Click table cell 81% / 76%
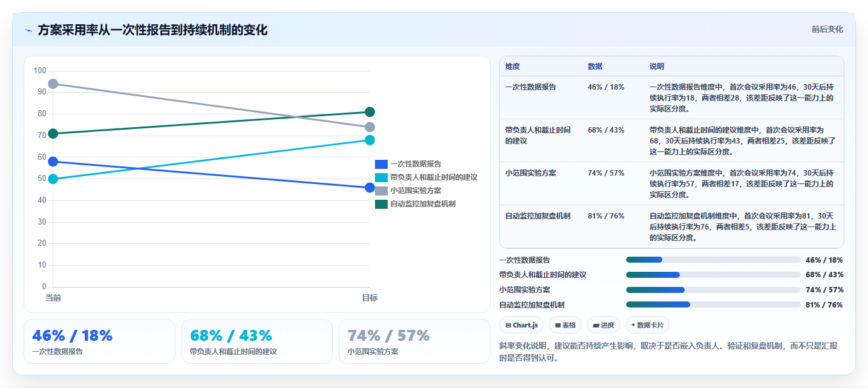The width and height of the screenshot is (868, 388). tap(606, 216)
